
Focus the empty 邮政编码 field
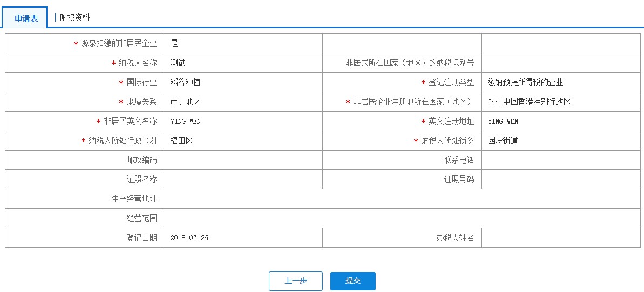pyautogui.click(x=243, y=160)
